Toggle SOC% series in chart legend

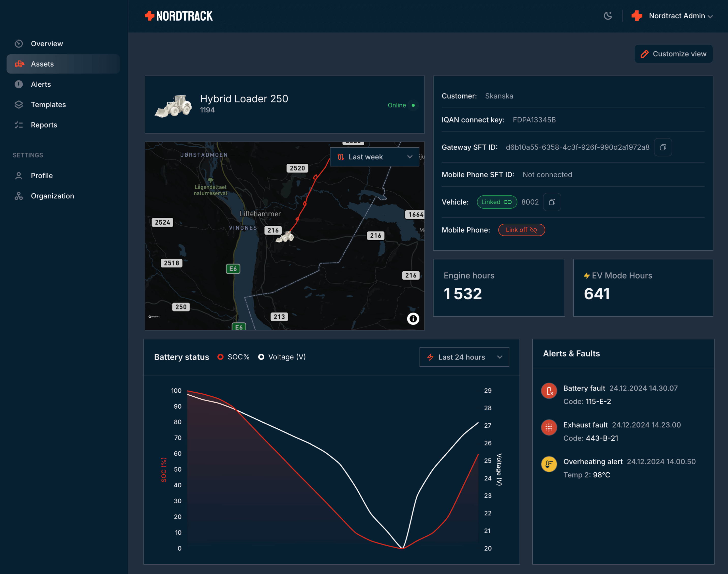tap(234, 357)
